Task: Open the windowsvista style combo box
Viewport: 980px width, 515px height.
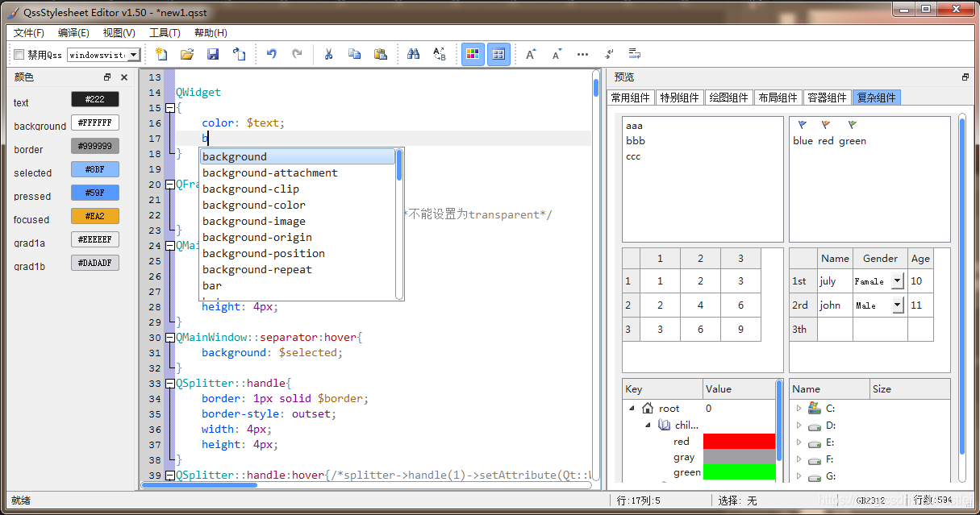Action: click(104, 55)
